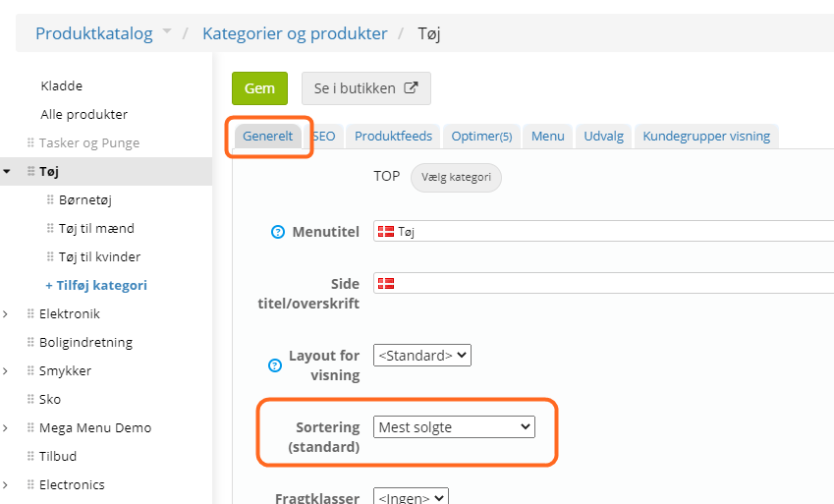This screenshot has width=834, height=504.
Task: Click drag handle beside Smykker
Action: tap(30, 371)
